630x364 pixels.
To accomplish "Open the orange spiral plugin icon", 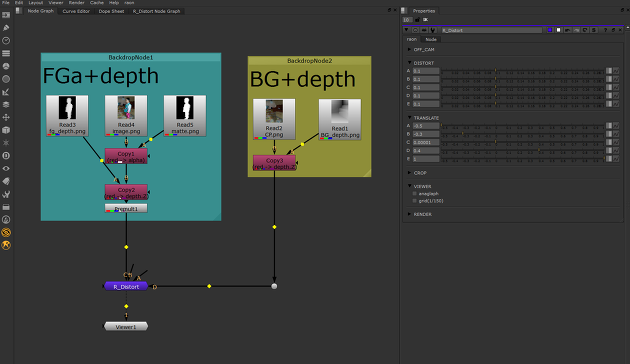I will click(x=6, y=232).
